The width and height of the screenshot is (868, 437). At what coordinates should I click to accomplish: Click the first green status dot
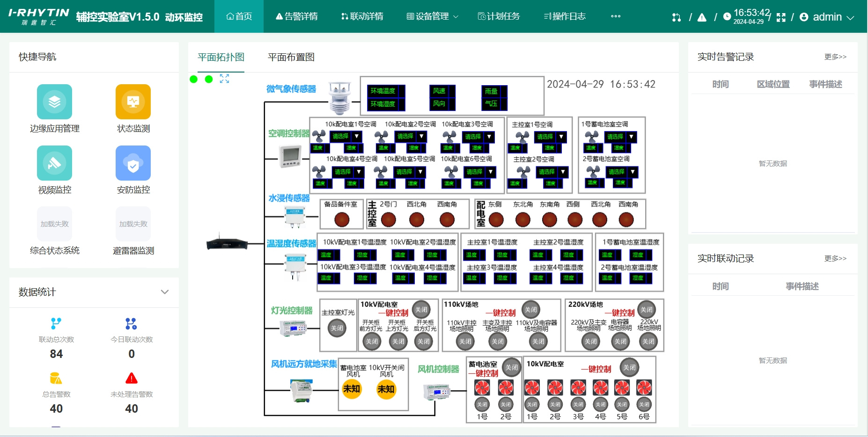click(x=193, y=79)
